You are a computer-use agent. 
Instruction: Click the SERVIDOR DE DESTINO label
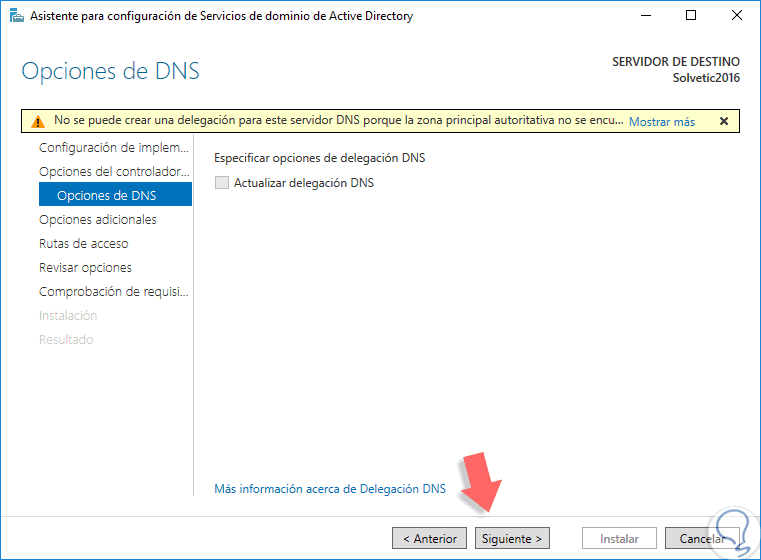pyautogui.click(x=676, y=62)
